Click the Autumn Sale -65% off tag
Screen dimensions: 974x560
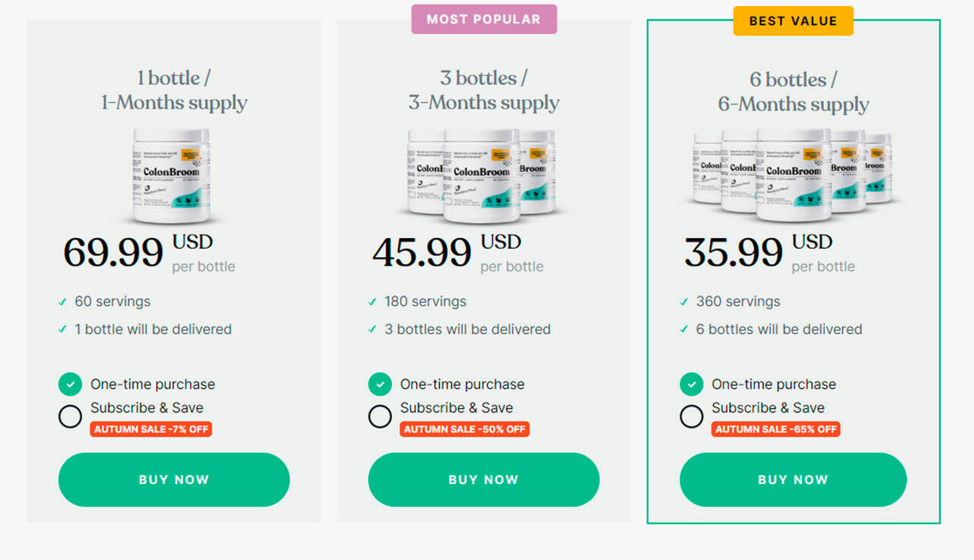click(x=776, y=429)
